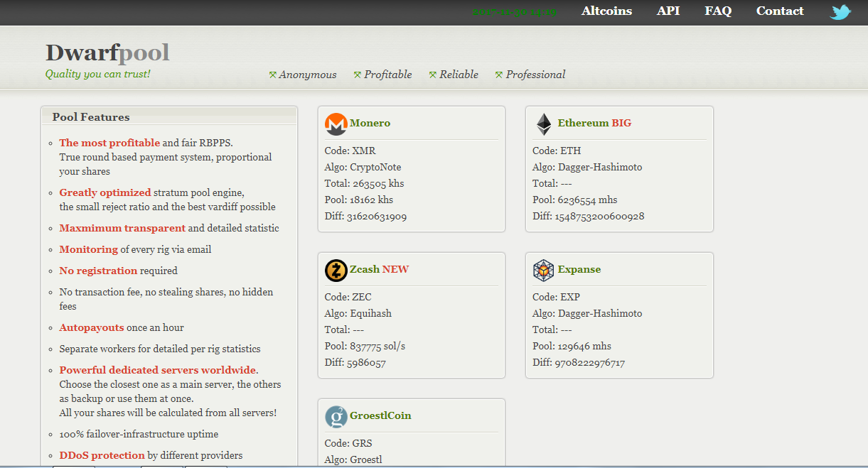Click the GroestlCoin logo
The image size is (868, 468).
tap(336, 416)
